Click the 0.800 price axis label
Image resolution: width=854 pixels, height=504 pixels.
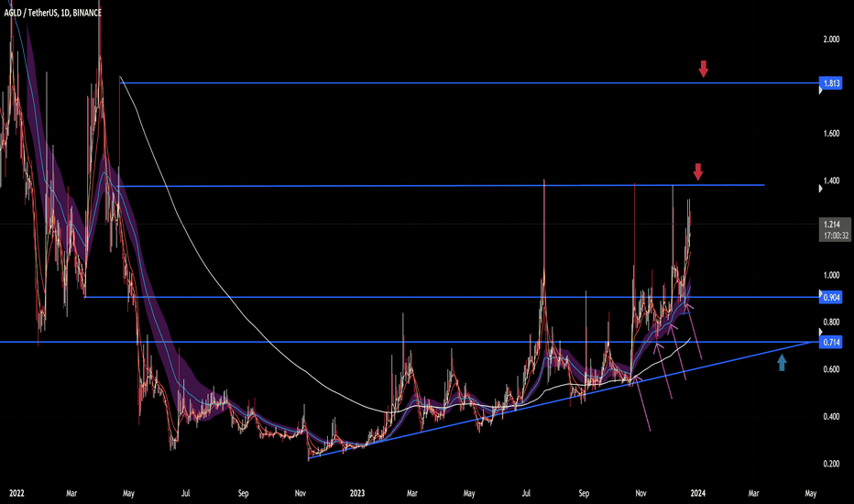click(x=831, y=322)
